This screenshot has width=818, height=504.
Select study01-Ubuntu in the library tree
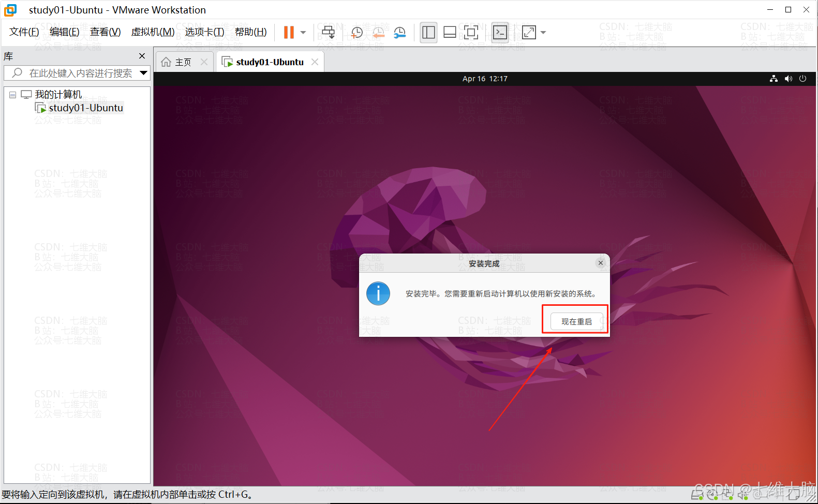click(86, 108)
